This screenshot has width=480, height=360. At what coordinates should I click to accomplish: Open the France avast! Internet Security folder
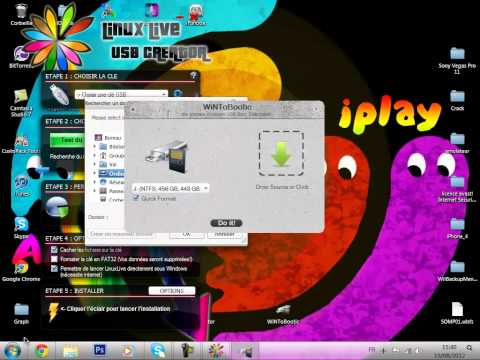click(457, 189)
